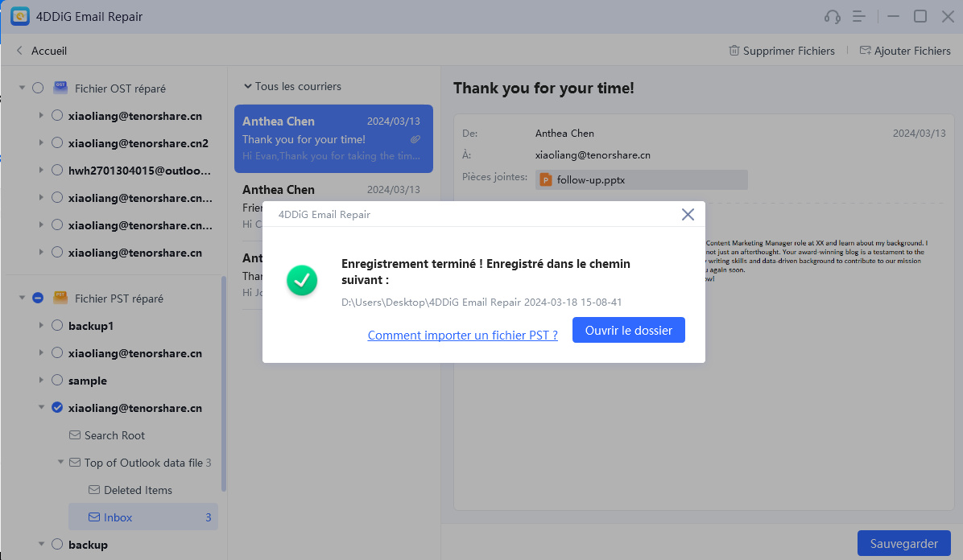Screen dimensions: 963x560
Task: Click the PowerPoint icon of follow-up.pptx
Action: tap(545, 180)
